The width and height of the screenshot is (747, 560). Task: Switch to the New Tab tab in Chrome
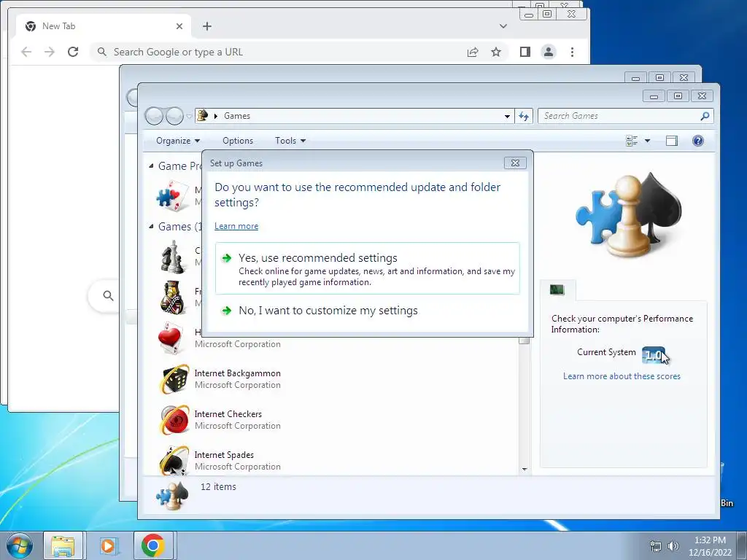point(104,26)
